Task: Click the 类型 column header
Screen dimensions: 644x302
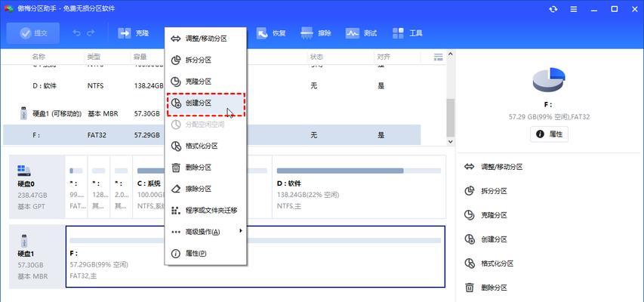Action: pyautogui.click(x=94, y=57)
